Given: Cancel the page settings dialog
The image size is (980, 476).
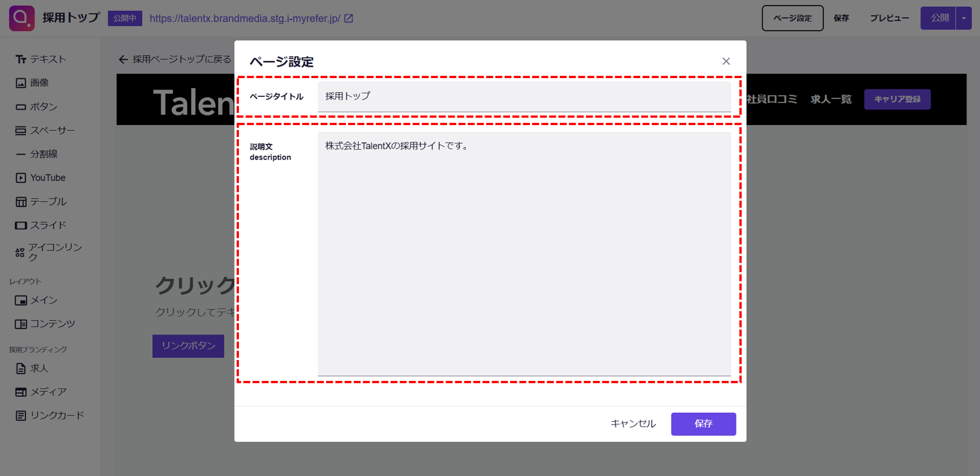Looking at the screenshot, I should [x=632, y=423].
